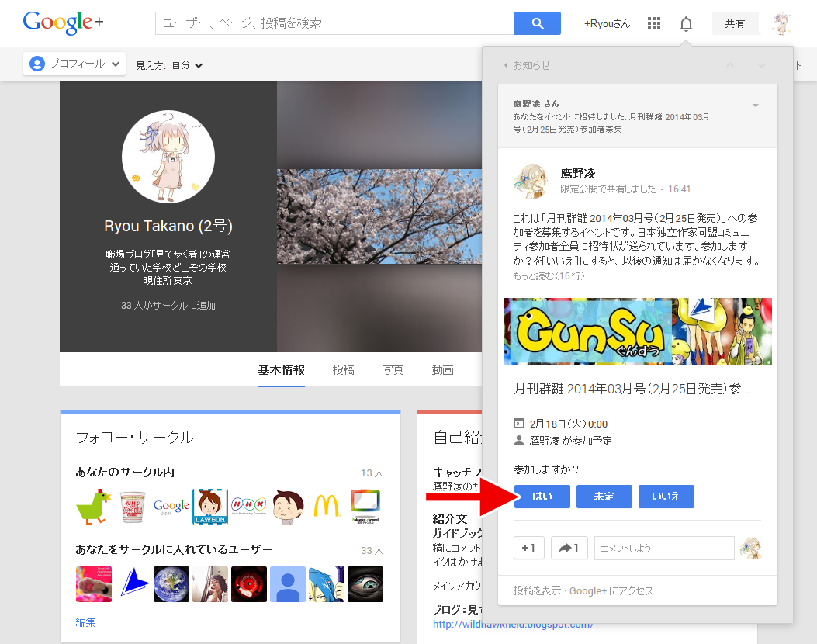The height and width of the screenshot is (644, 817).
Task: Click the はい button to attend
Action: coord(542,497)
